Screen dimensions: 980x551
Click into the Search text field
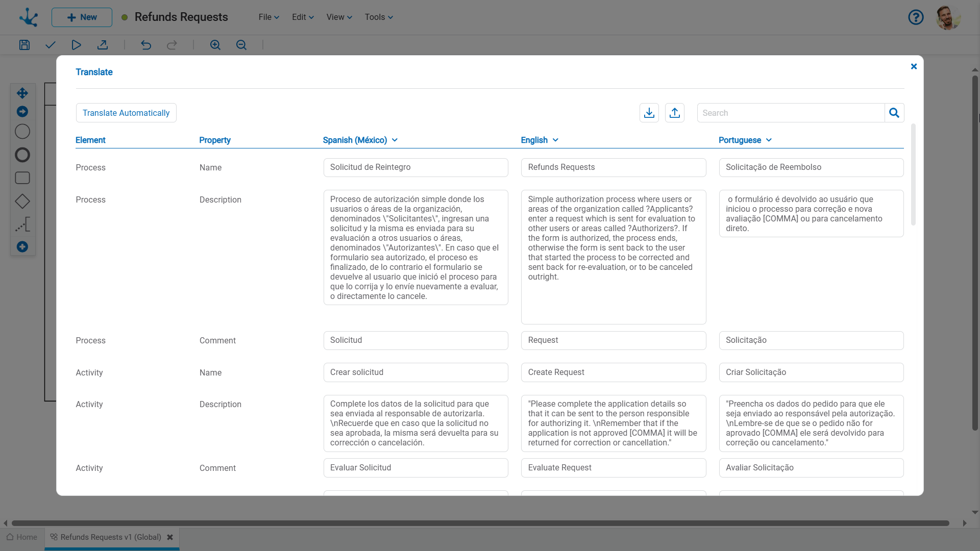coord(790,113)
